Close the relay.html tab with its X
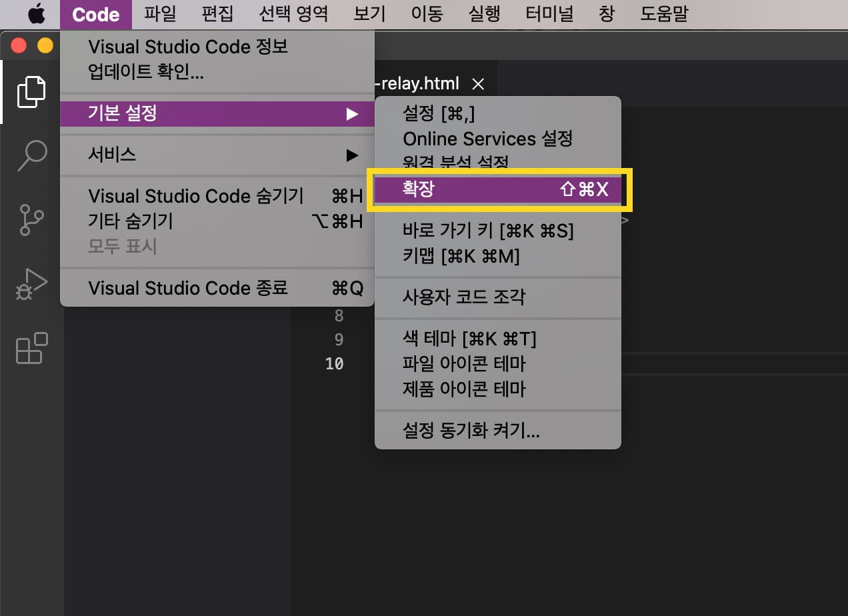Image resolution: width=848 pixels, height=616 pixels. point(478,83)
